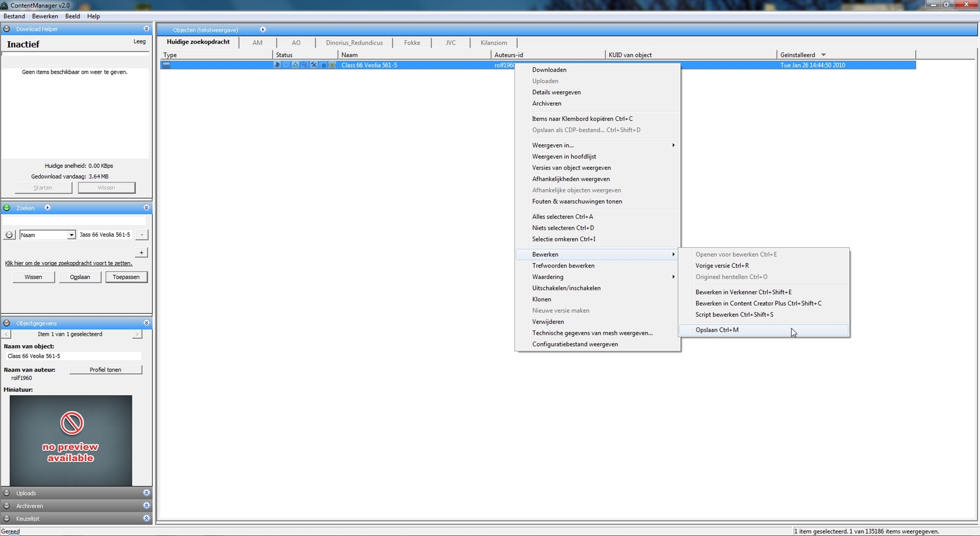The image size is (980, 536).
Task: Select Klonen from the context menu
Action: (542, 299)
